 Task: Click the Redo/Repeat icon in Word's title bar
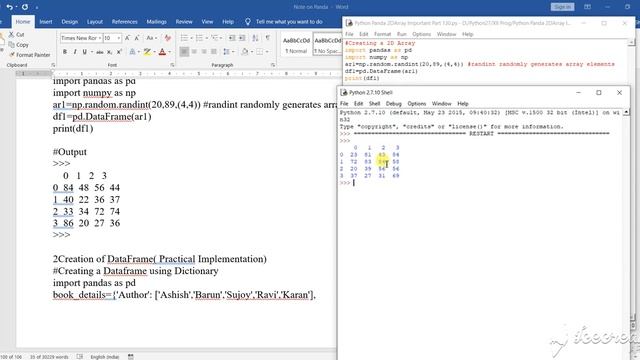[x=24, y=7]
